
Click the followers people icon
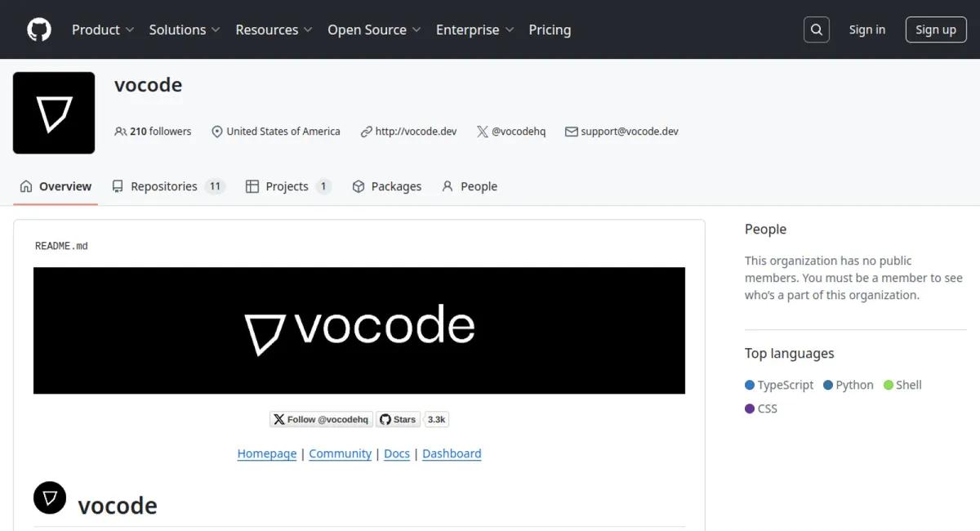click(121, 132)
